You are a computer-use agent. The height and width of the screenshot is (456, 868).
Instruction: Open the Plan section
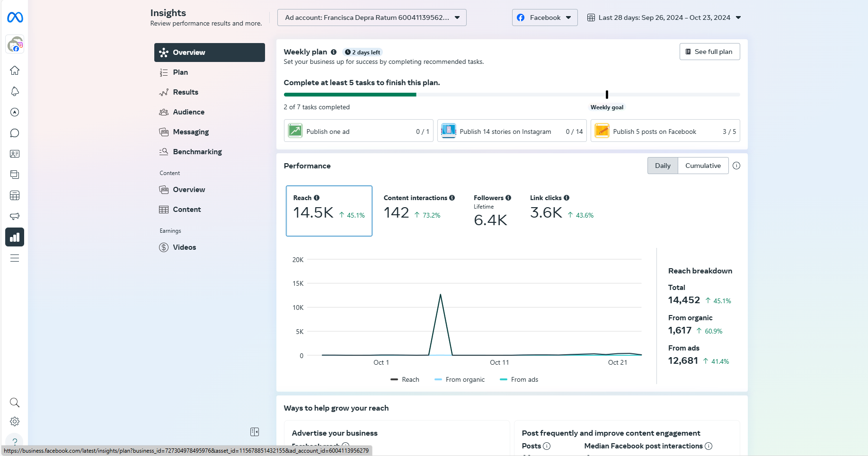coord(210,72)
